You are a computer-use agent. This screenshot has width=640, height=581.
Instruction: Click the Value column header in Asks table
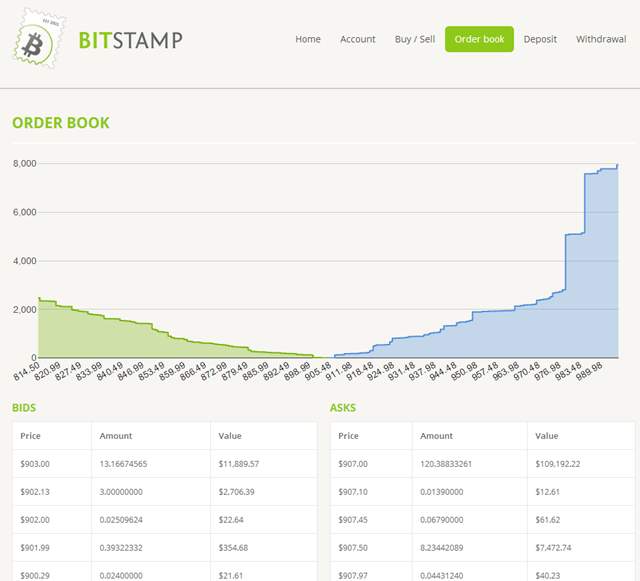coord(547,436)
